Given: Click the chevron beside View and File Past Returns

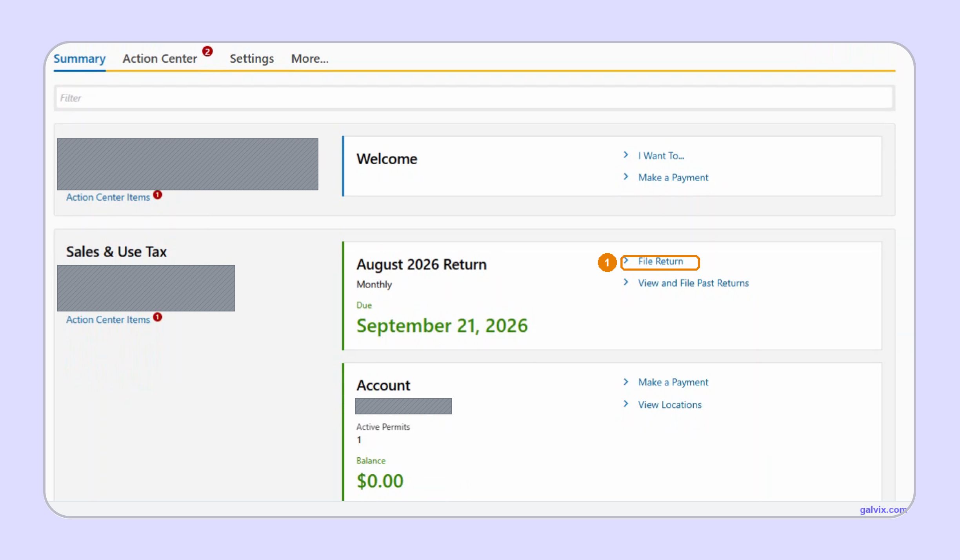Looking at the screenshot, I should pos(626,282).
